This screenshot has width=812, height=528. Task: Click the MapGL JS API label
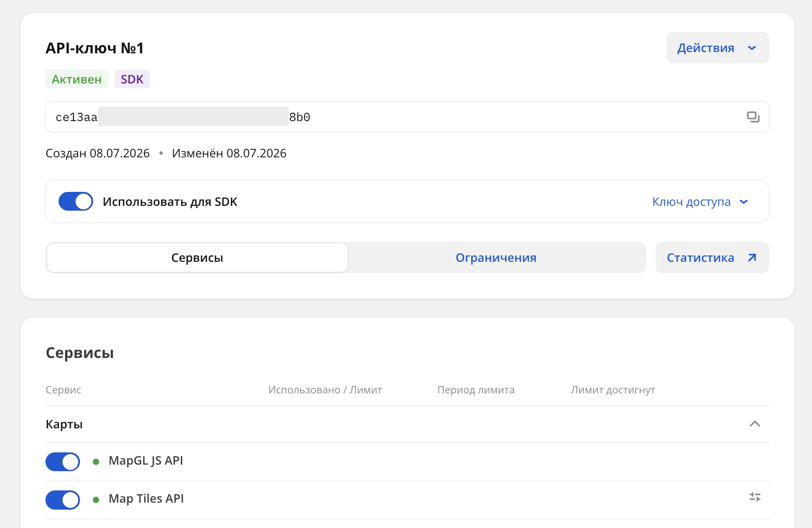click(x=146, y=461)
